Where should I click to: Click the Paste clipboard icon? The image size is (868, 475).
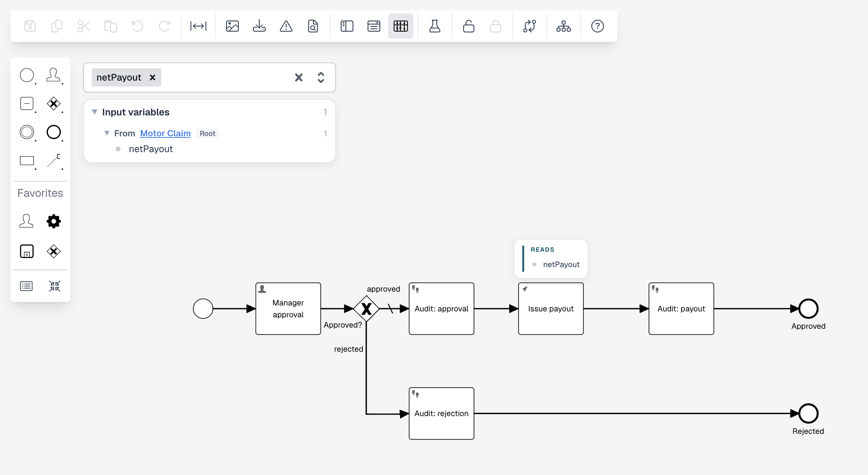point(111,26)
